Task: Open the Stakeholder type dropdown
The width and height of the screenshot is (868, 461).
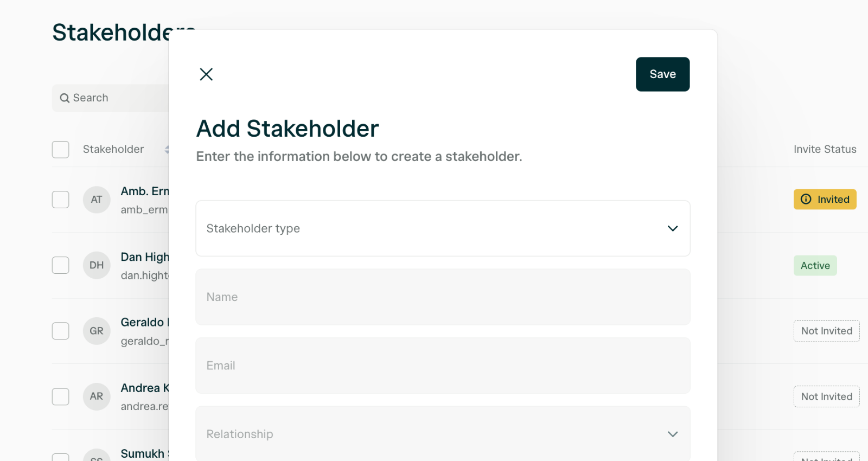Action: tap(443, 228)
